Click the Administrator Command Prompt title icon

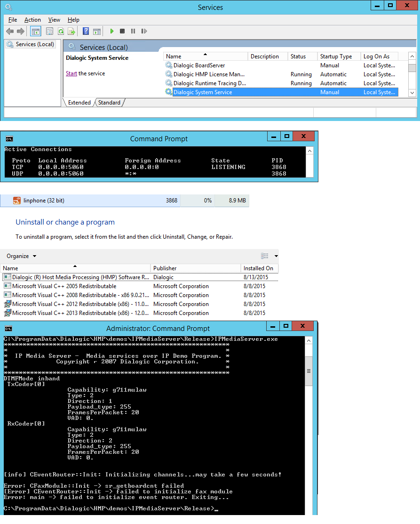tap(8, 329)
